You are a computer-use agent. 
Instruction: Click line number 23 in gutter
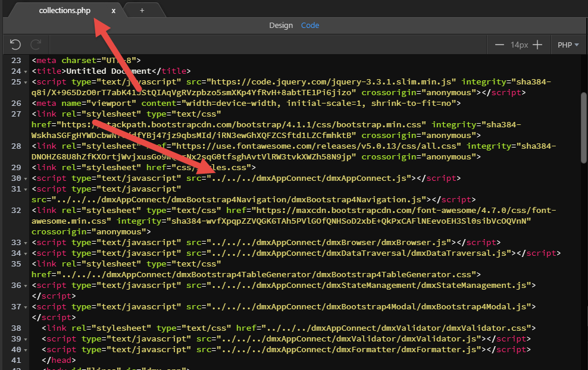(16, 60)
